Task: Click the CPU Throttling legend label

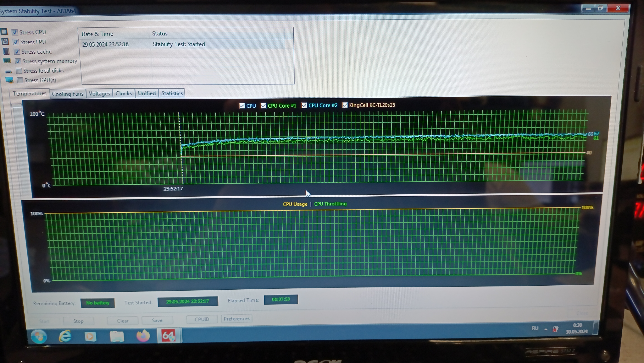Action: pos(330,204)
